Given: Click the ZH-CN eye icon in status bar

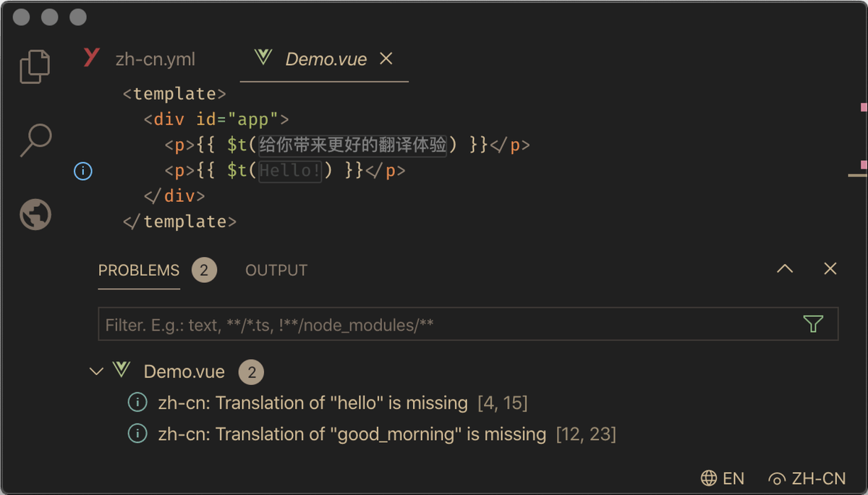Looking at the screenshot, I should (x=777, y=478).
